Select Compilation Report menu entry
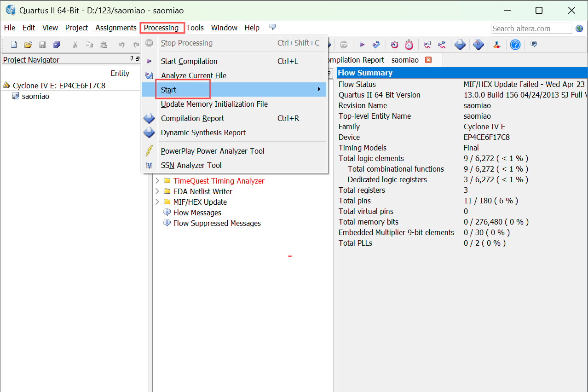This screenshot has height=392, width=588. coord(234,118)
